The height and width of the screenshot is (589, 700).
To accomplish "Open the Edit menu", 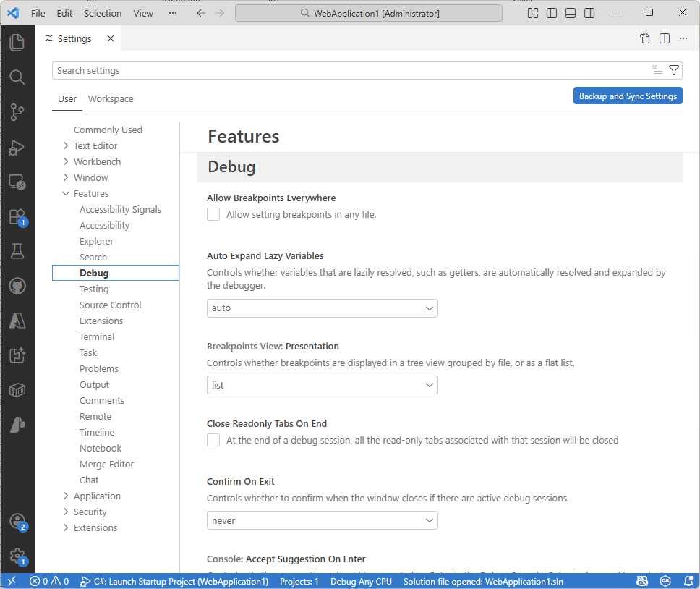I will [64, 14].
